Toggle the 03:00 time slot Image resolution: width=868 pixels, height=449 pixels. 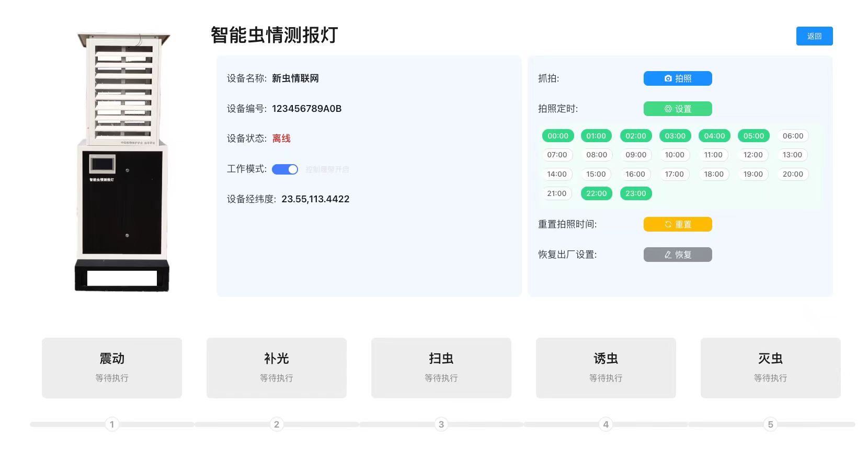point(675,136)
